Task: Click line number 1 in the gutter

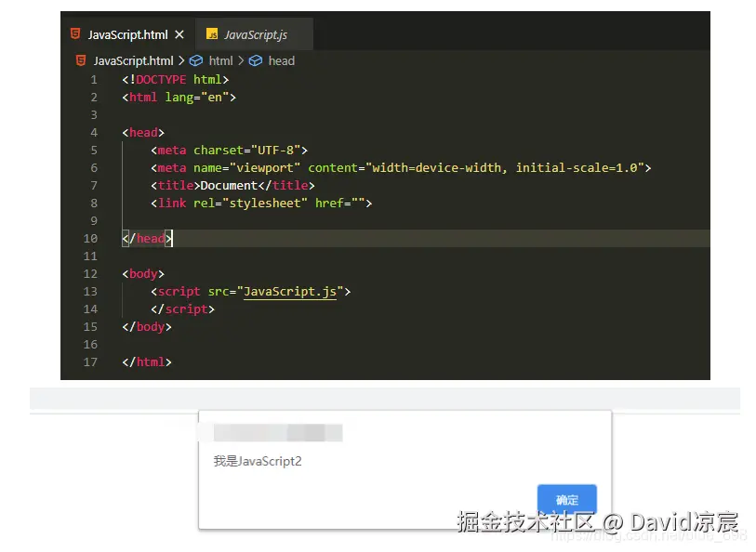Action: (x=94, y=80)
